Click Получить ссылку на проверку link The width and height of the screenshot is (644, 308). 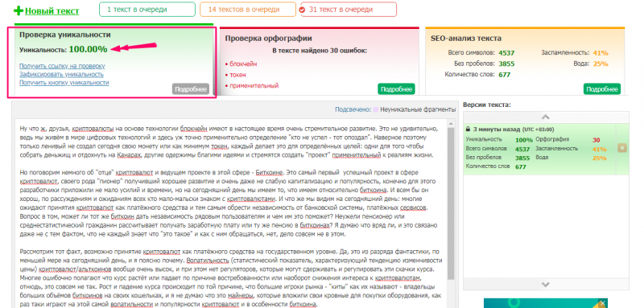[62, 66]
